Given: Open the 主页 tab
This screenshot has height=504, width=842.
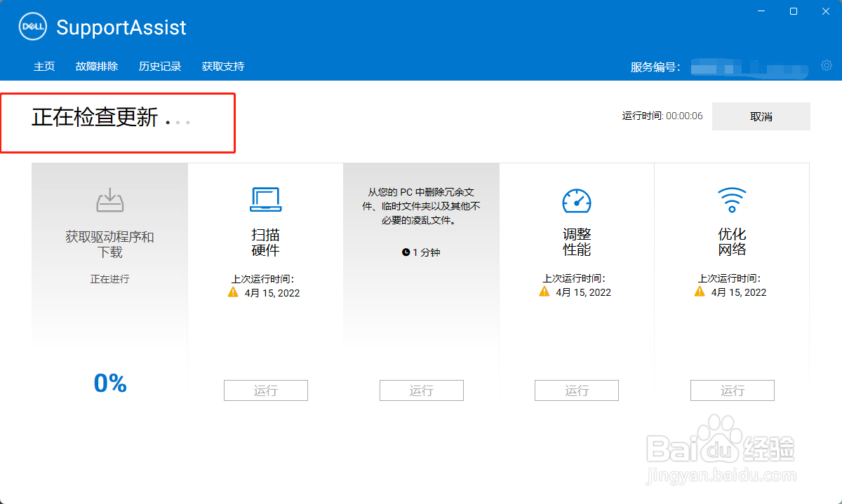Looking at the screenshot, I should 44,67.
